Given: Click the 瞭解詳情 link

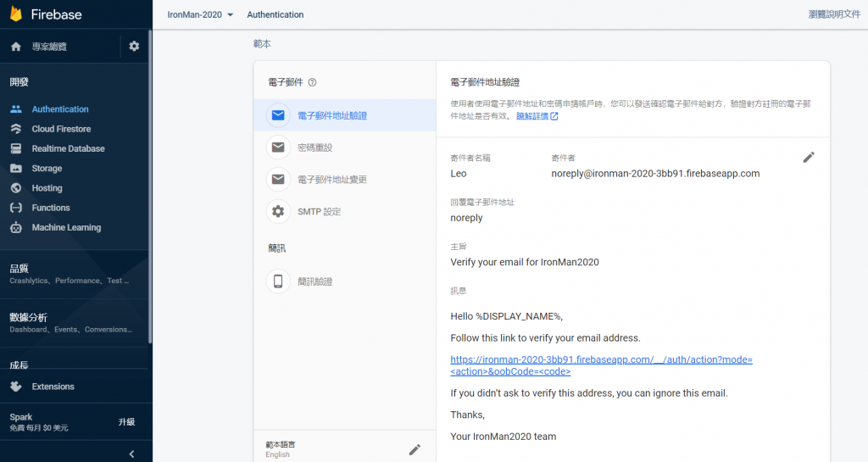Looking at the screenshot, I should [537, 116].
